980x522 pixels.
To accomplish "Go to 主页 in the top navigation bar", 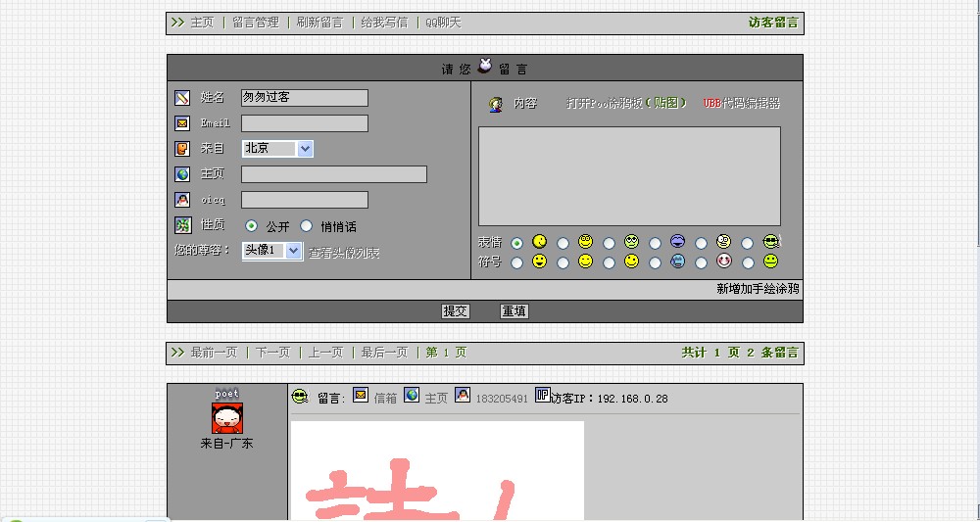I will pos(202,23).
